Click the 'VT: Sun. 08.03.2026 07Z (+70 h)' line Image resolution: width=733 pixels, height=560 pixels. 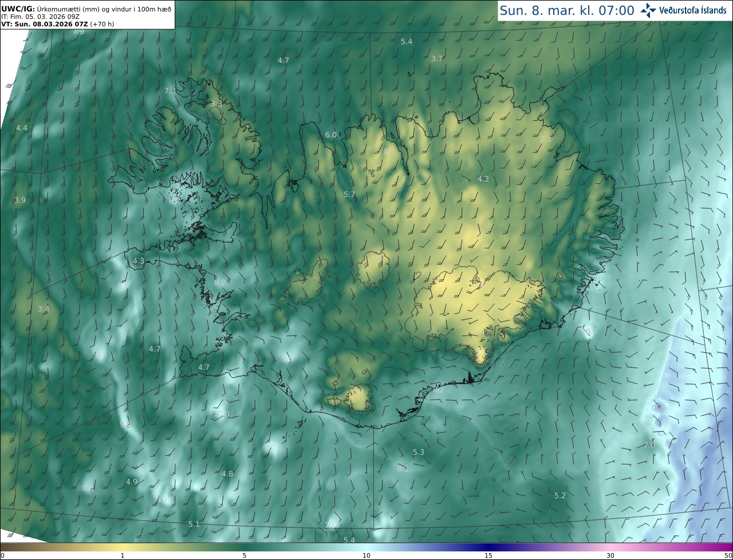pyautogui.click(x=57, y=24)
